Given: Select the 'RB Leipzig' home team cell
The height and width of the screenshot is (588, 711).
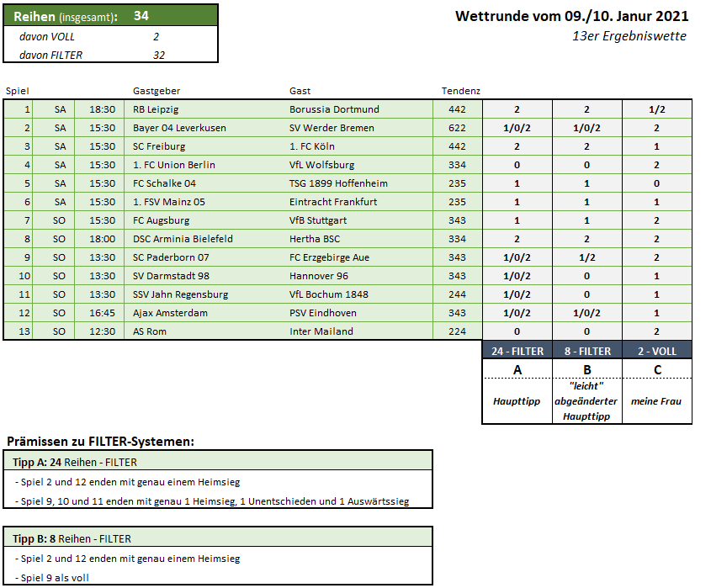Looking at the screenshot, I should click(x=156, y=109).
